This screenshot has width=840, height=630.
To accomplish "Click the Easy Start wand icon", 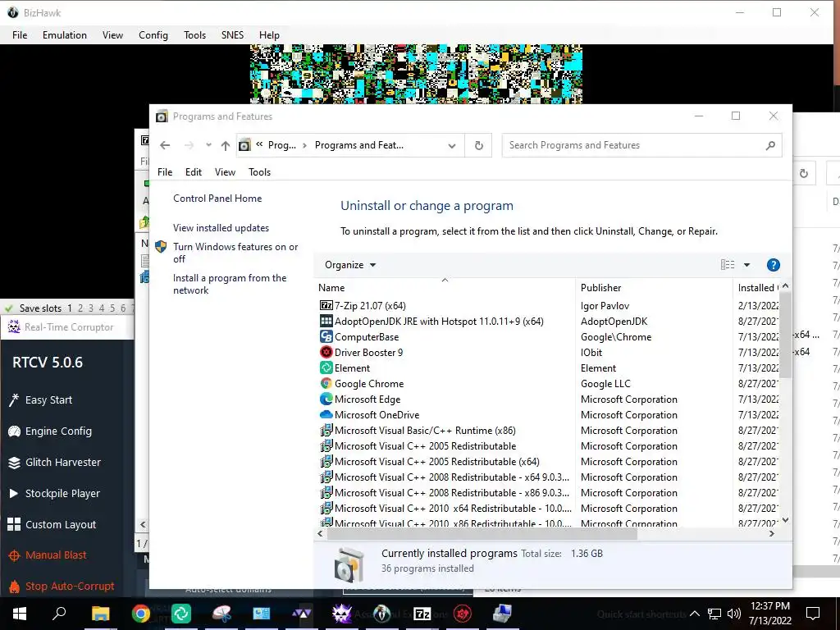I will 14,400.
